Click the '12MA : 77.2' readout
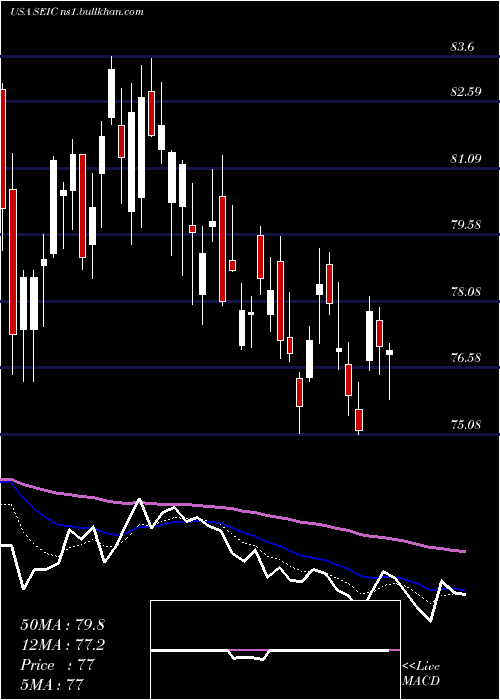Screen dimensions: 500x700 [x=62, y=645]
